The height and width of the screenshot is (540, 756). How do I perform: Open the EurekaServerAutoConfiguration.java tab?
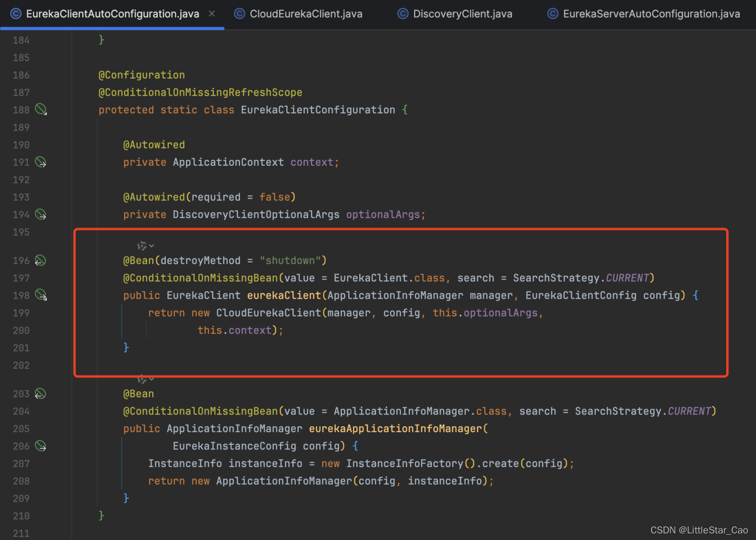coord(644,14)
